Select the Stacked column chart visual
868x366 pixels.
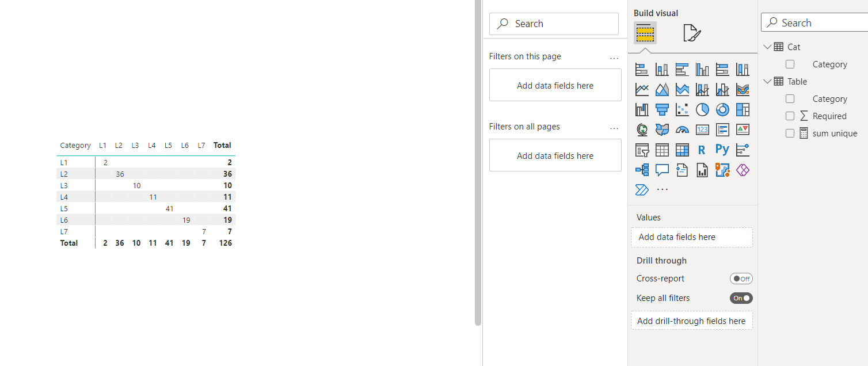coord(662,70)
